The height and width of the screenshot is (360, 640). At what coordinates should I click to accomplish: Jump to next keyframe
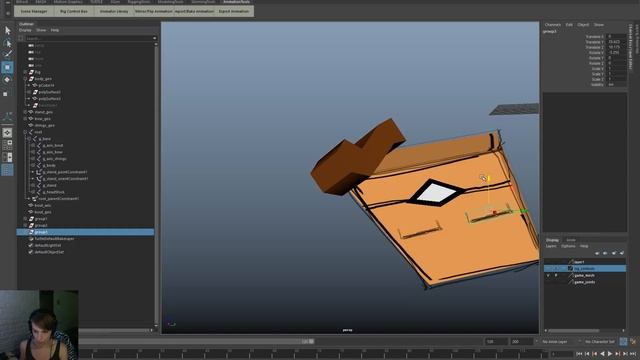pos(618,354)
